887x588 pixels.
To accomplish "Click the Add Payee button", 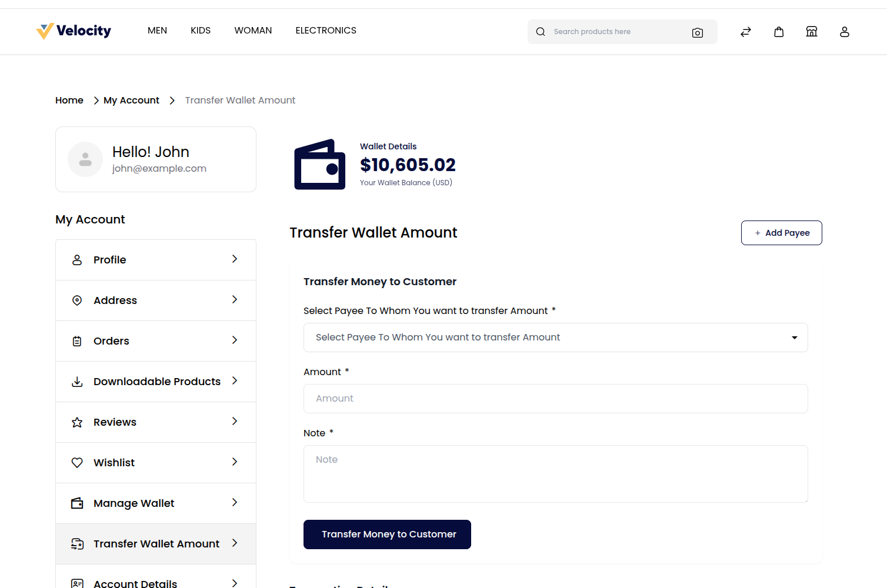I will click(781, 233).
